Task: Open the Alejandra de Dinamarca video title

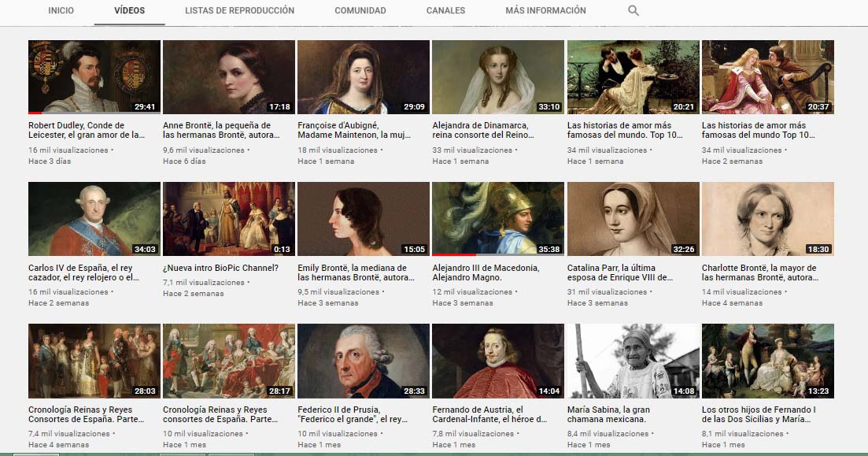Action: pyautogui.click(x=483, y=130)
